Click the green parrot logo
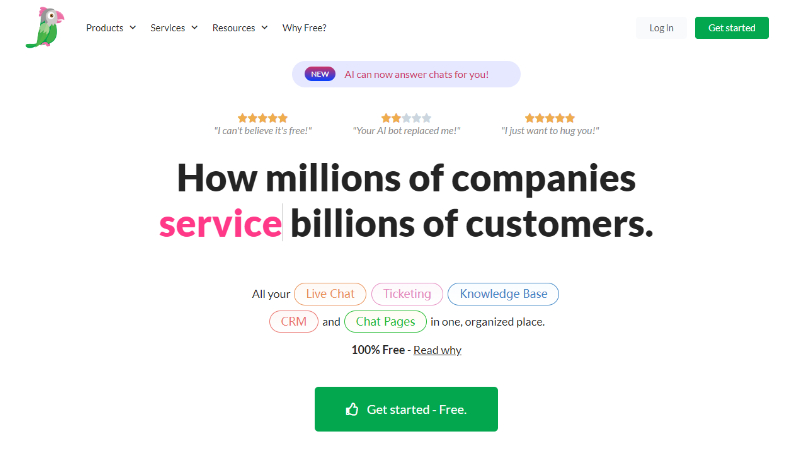The width and height of the screenshot is (800, 450). point(45,28)
